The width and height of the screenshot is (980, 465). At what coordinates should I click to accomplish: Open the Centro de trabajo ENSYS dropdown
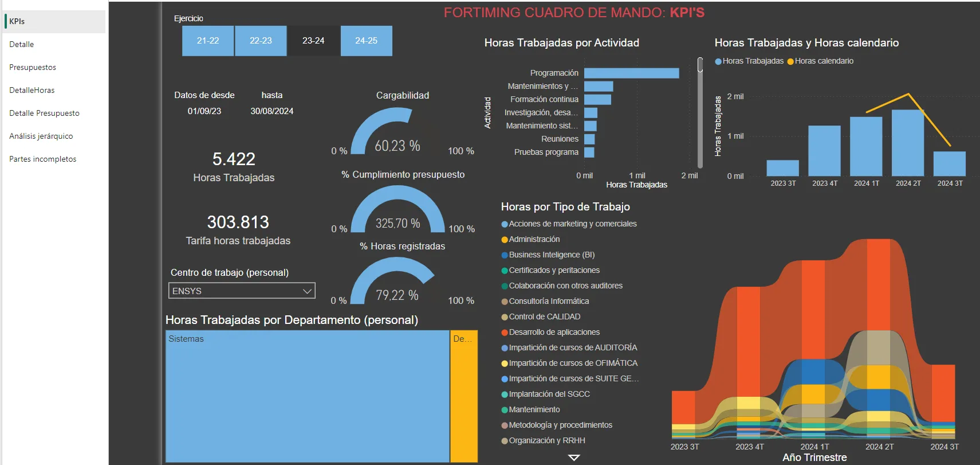(242, 291)
